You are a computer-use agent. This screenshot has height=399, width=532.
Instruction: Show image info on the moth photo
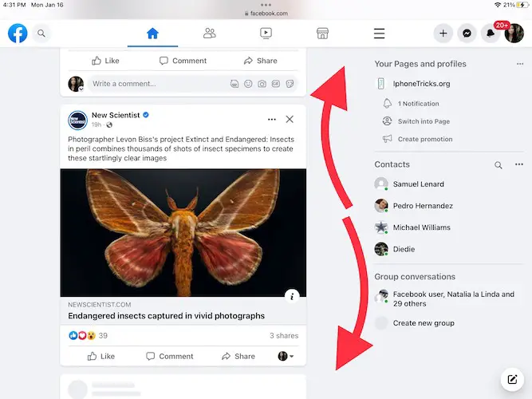pos(292,296)
